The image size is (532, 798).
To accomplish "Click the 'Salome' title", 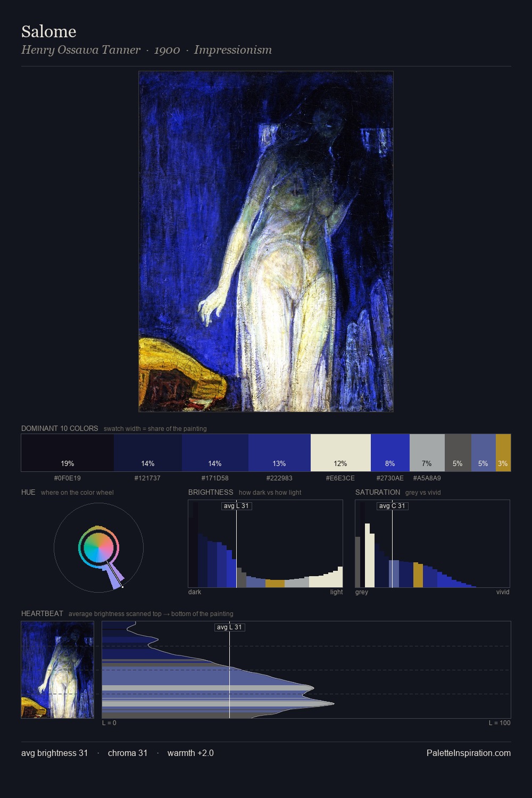I will [x=49, y=31].
